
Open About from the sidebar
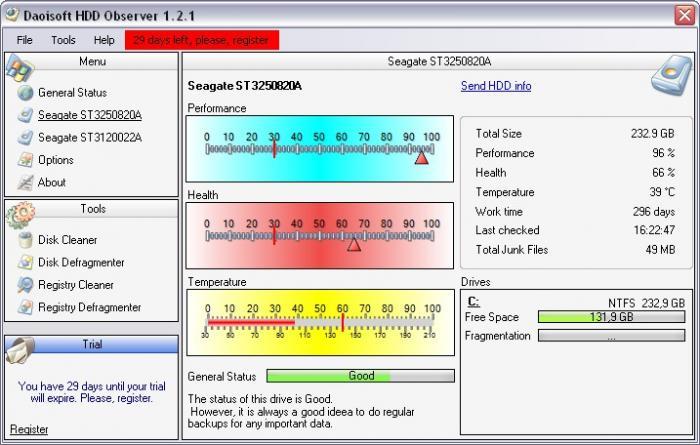click(x=52, y=182)
